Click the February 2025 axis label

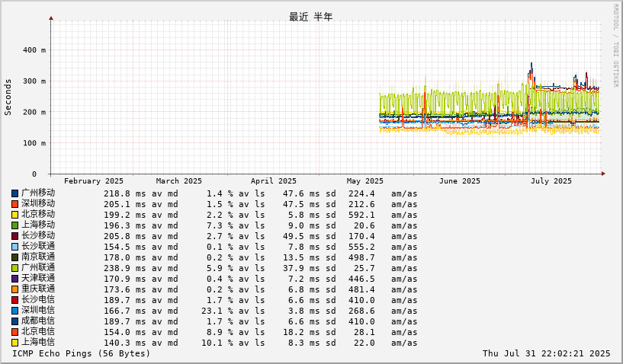pos(94,181)
